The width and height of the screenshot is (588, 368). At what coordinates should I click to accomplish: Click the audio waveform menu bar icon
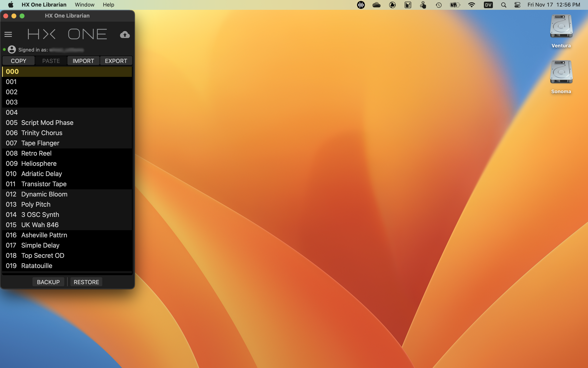pos(361,5)
